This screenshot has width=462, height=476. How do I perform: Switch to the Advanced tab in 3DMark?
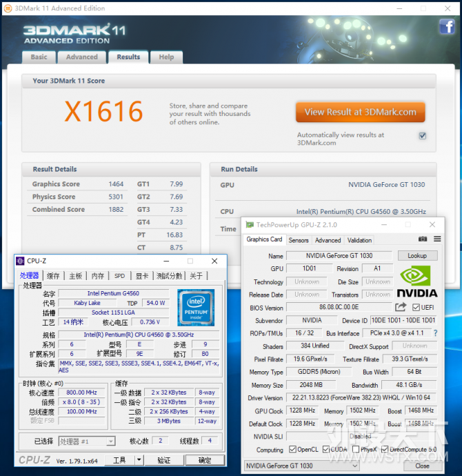tap(82, 57)
